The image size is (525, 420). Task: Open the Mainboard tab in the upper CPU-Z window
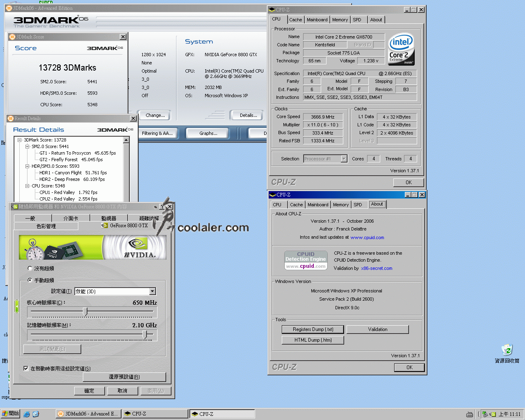(x=317, y=20)
